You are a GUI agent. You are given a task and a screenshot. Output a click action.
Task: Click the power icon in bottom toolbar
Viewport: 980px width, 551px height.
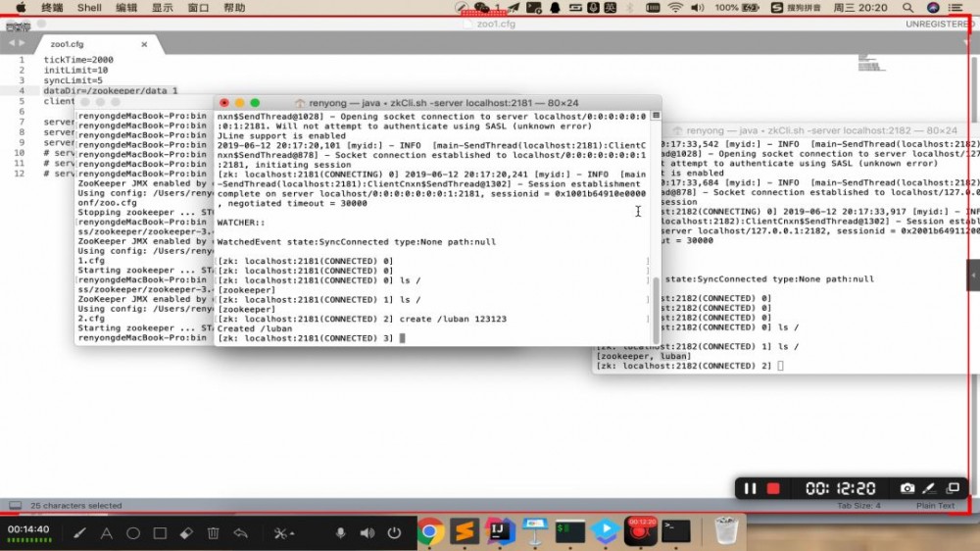(394, 533)
